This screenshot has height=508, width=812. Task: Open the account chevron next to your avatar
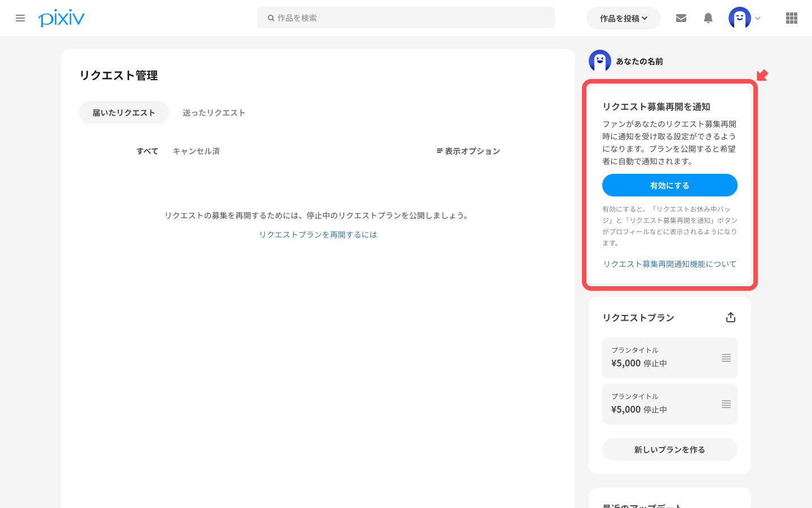coord(758,17)
